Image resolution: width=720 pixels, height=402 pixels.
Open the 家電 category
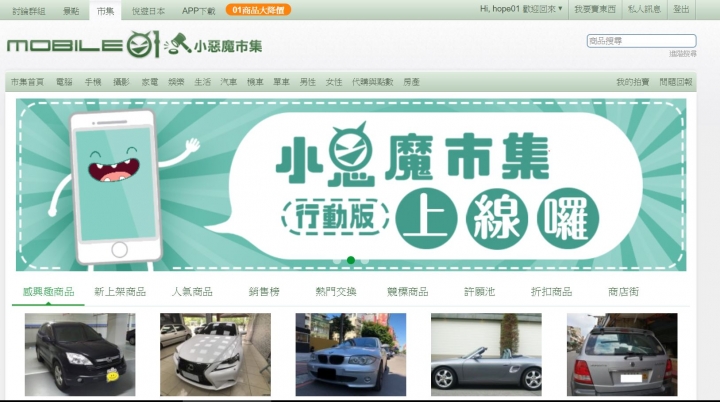click(x=150, y=82)
